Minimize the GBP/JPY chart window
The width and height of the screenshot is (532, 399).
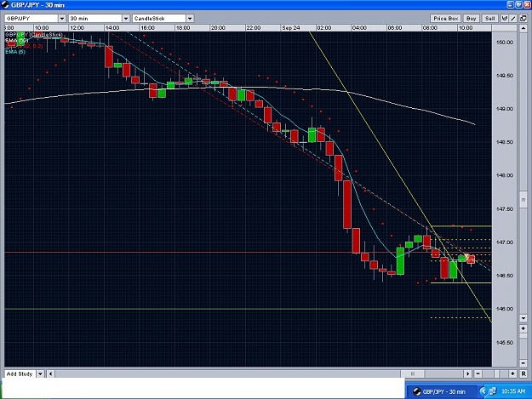coord(511,5)
